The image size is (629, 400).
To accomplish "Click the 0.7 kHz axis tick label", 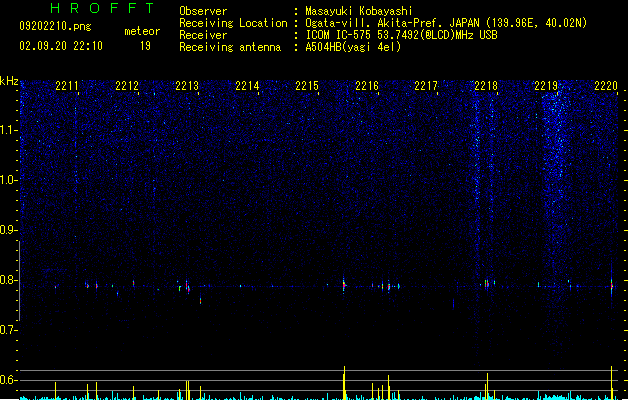I will point(8,330).
